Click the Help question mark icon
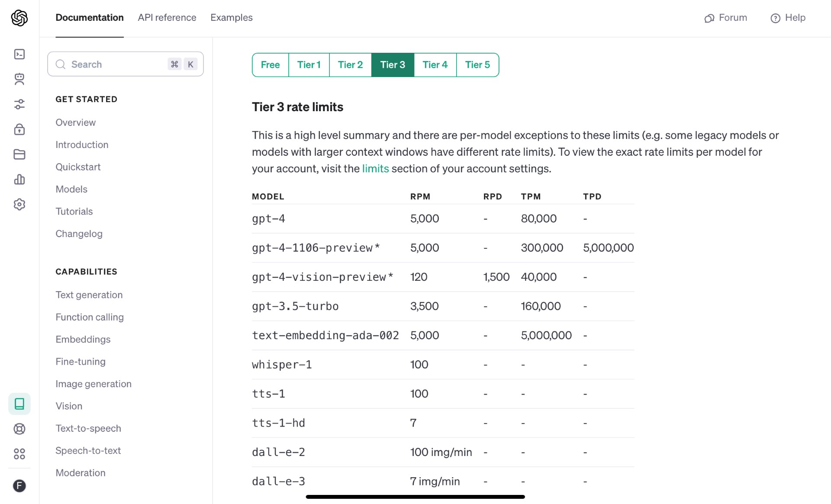The width and height of the screenshot is (831, 504). [775, 18]
